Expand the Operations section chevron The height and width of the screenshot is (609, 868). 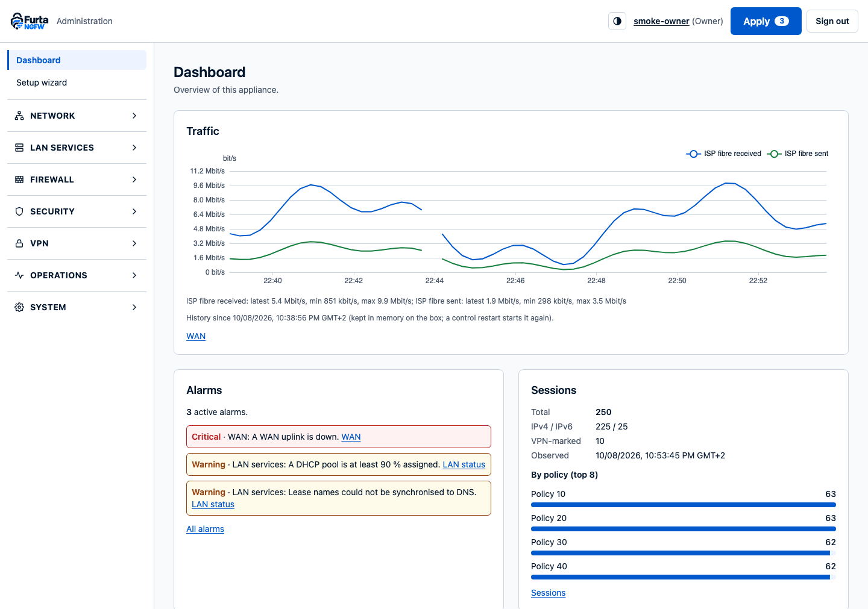(134, 275)
